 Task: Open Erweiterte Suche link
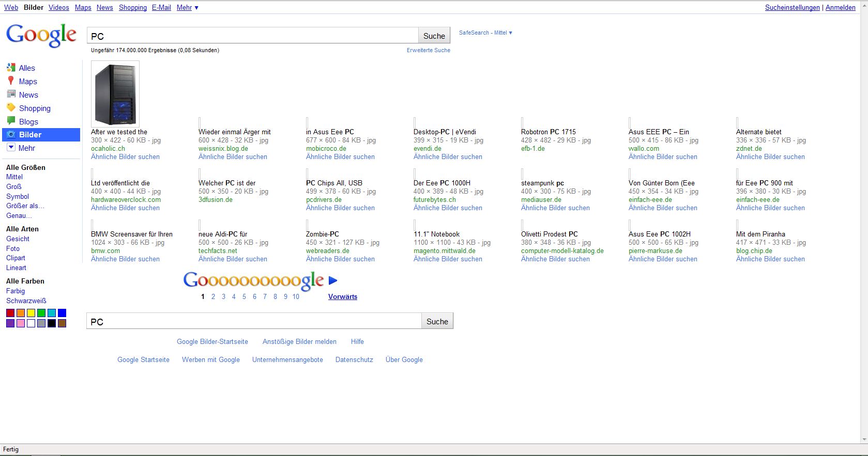point(428,50)
